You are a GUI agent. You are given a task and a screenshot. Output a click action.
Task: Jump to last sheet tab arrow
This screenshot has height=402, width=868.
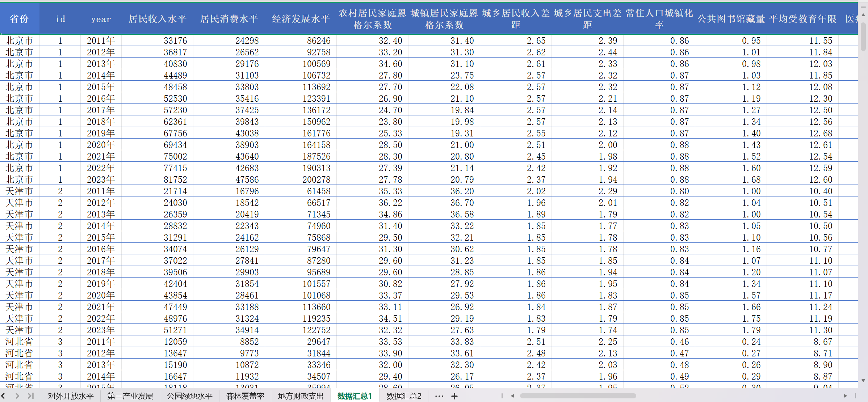[x=31, y=396]
